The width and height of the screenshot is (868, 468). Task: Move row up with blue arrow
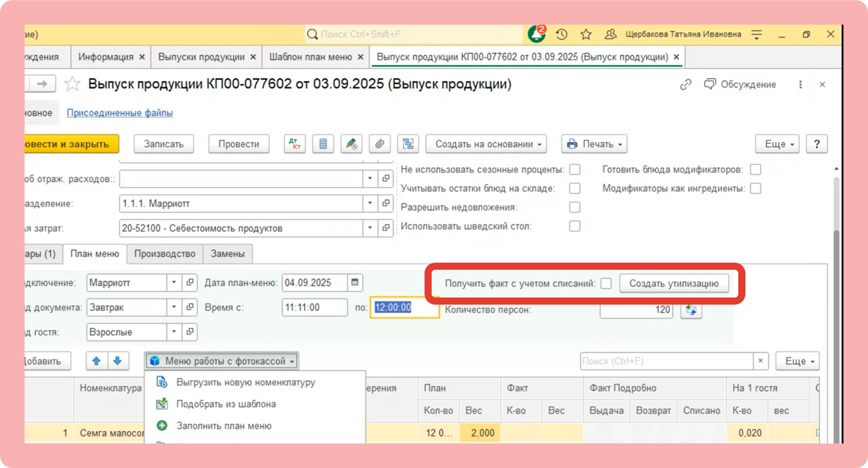point(96,361)
